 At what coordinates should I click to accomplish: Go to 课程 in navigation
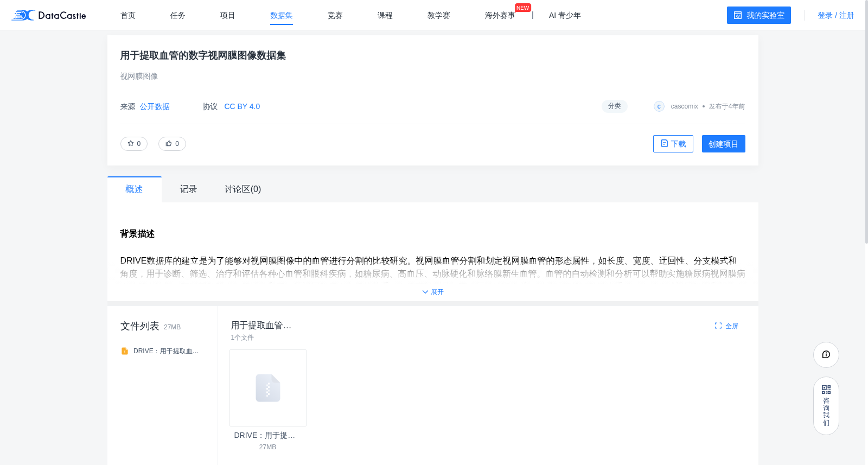point(385,15)
